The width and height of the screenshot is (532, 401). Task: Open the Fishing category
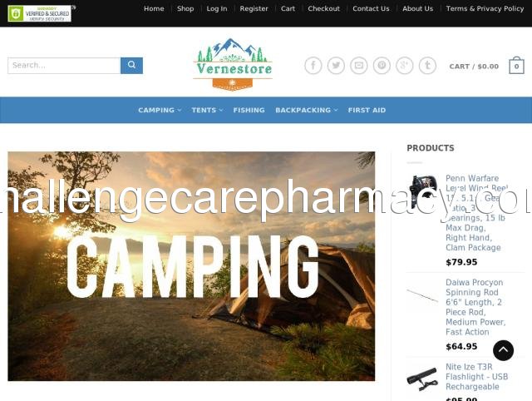(249, 110)
